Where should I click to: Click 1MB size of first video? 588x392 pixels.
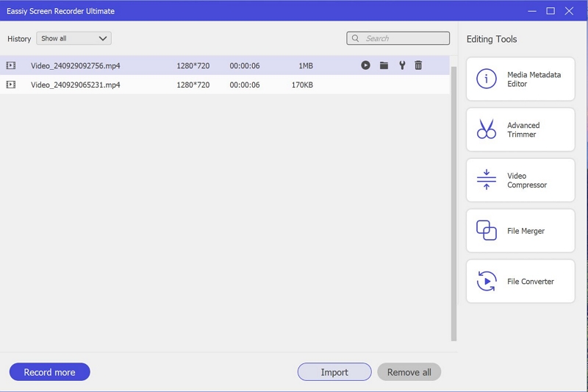coord(306,65)
